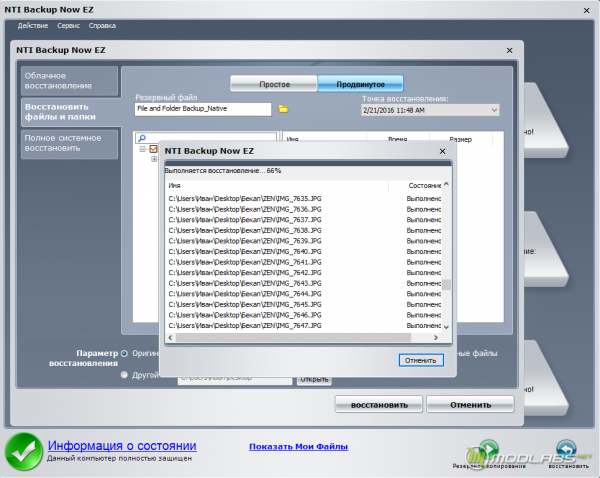Viewport: 600px width, 478px height.
Task: Click the restore progress bar
Action: [x=308, y=163]
